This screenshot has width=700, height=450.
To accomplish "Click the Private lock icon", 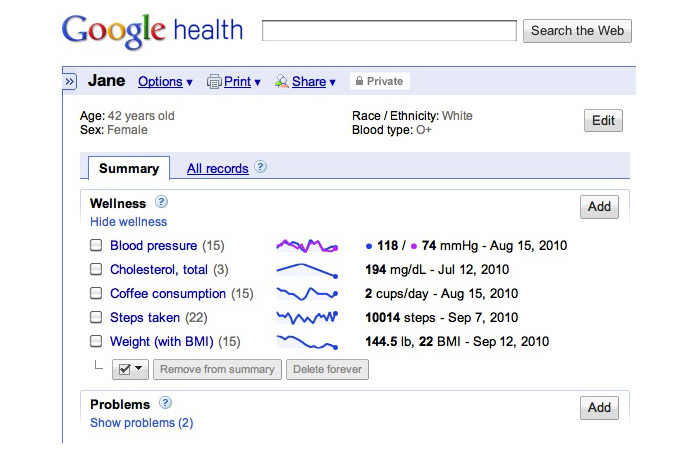I will click(358, 82).
